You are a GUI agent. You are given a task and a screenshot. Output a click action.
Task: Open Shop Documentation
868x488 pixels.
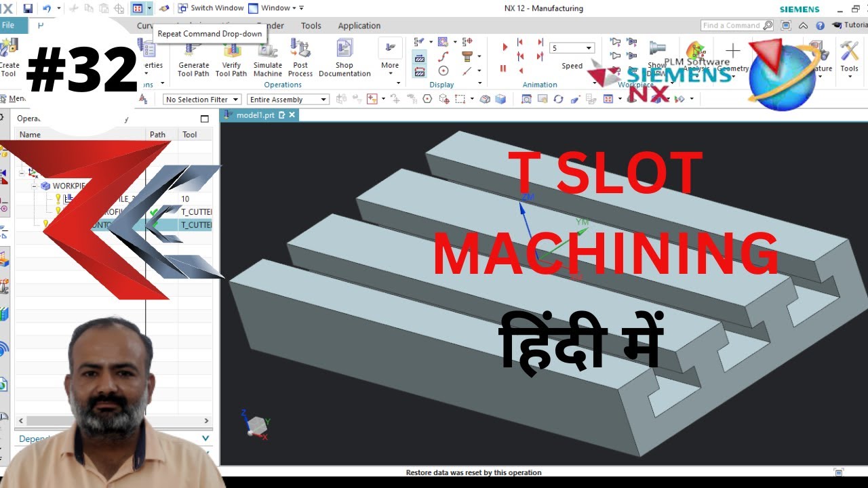click(344, 58)
